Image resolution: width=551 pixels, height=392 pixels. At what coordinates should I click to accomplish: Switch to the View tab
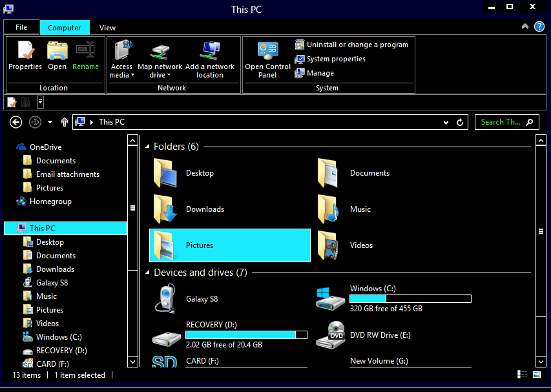pos(107,28)
